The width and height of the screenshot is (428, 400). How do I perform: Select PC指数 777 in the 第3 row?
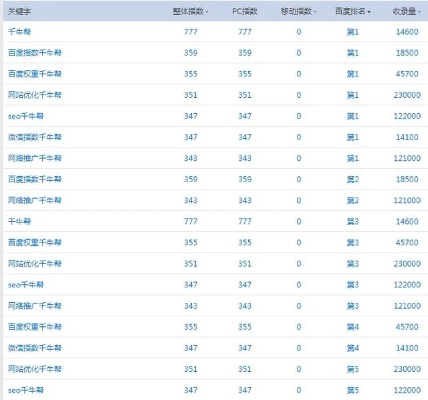245,221
